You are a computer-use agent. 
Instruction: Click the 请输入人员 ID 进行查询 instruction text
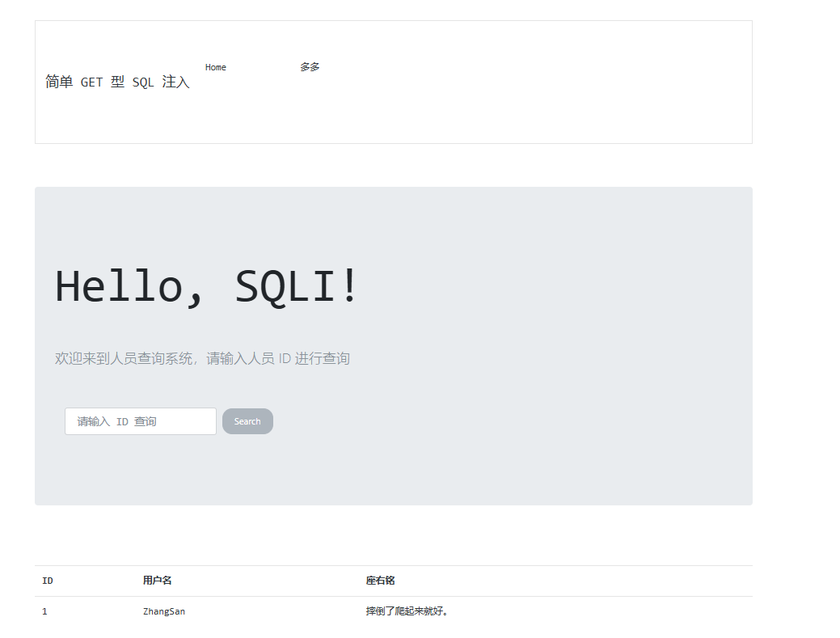pos(278,358)
